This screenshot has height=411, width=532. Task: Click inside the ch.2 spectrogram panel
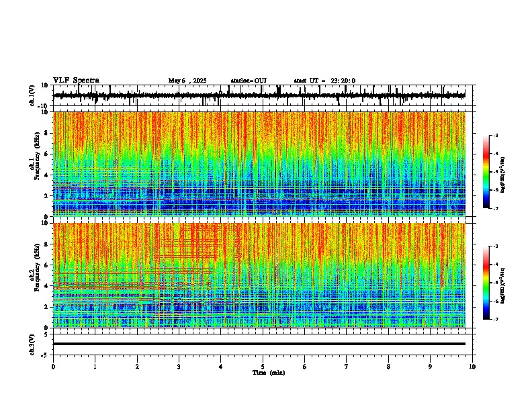[259, 275]
